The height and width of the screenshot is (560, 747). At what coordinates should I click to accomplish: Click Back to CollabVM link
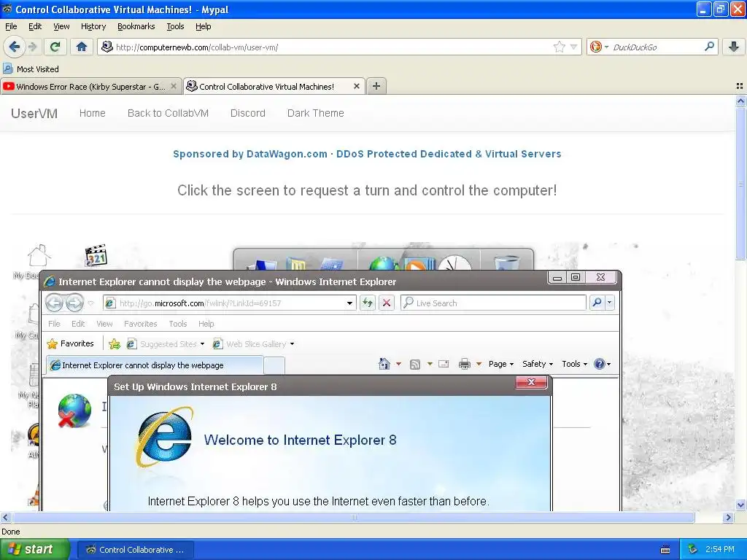tap(168, 113)
